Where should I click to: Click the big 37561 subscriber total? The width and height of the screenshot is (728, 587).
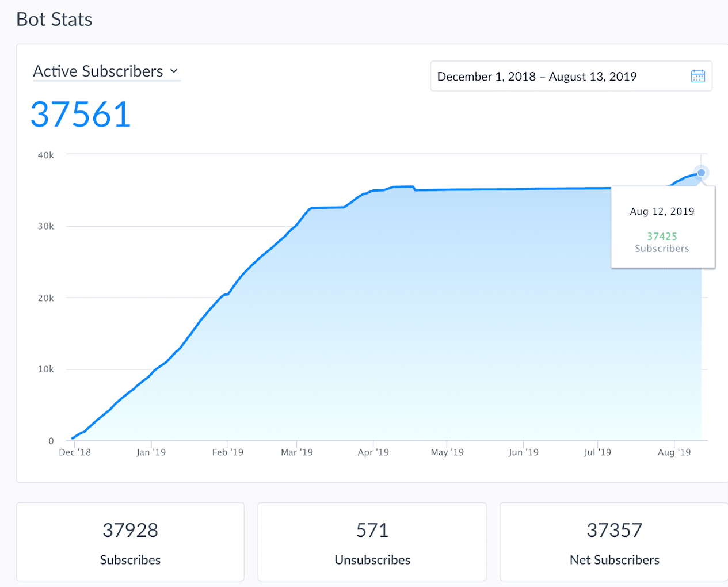[x=81, y=115]
